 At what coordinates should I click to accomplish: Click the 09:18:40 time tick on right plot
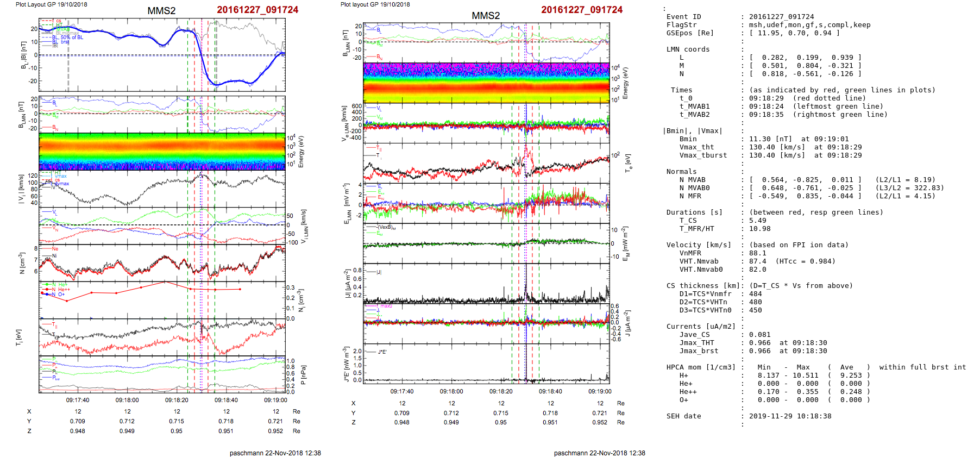click(550, 391)
